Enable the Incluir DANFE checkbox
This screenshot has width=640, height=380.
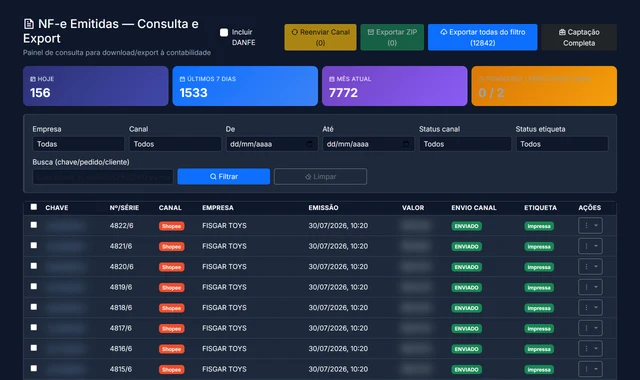(x=224, y=32)
